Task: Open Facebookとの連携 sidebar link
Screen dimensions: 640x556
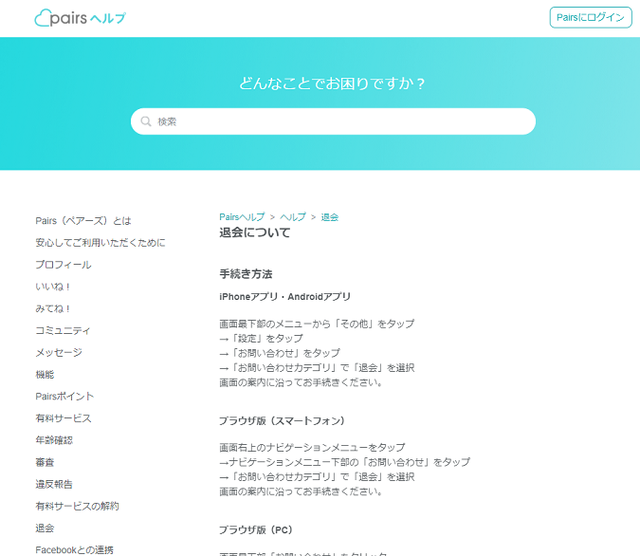Action: 74,550
